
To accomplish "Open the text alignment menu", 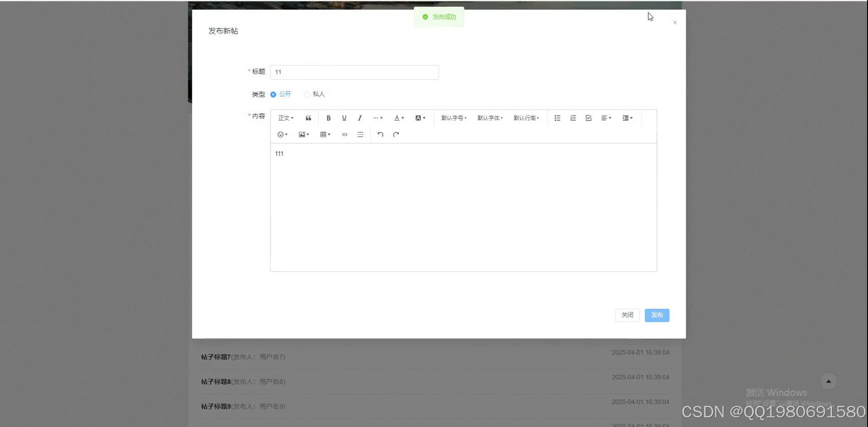I will 606,118.
